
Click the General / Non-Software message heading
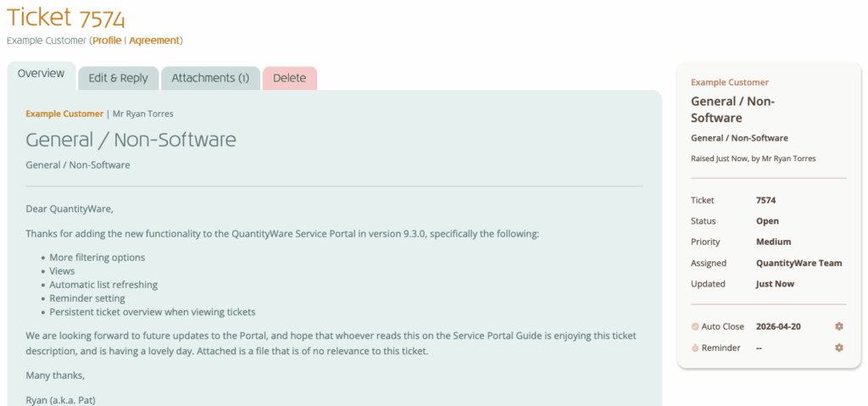pos(131,140)
